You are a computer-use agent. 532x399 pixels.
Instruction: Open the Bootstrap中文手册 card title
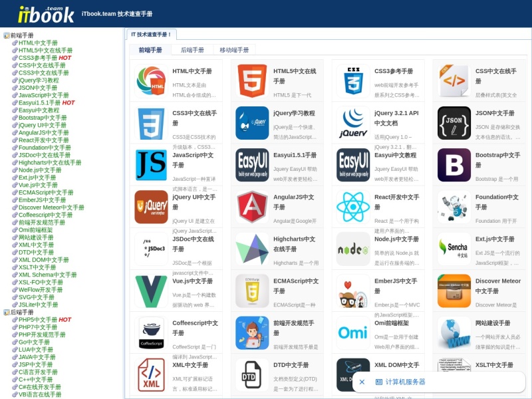pyautogui.click(x=497, y=160)
